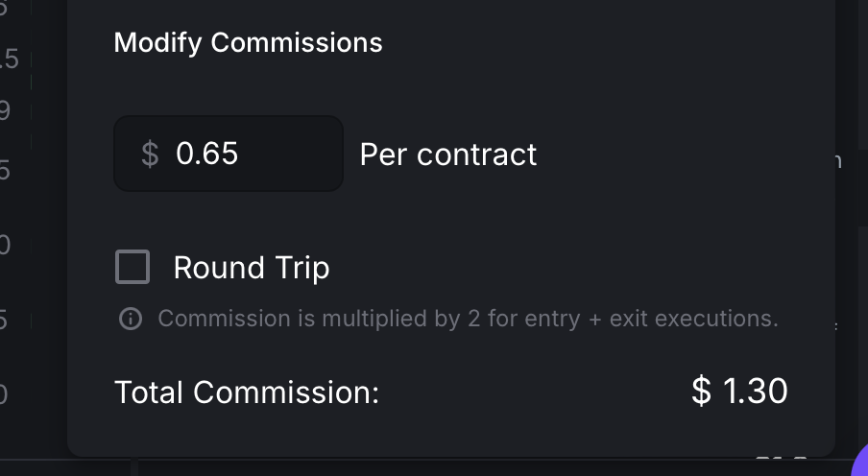This screenshot has width=868, height=476.
Task: Click the .5 label on the left axis
Action: (x=9, y=59)
